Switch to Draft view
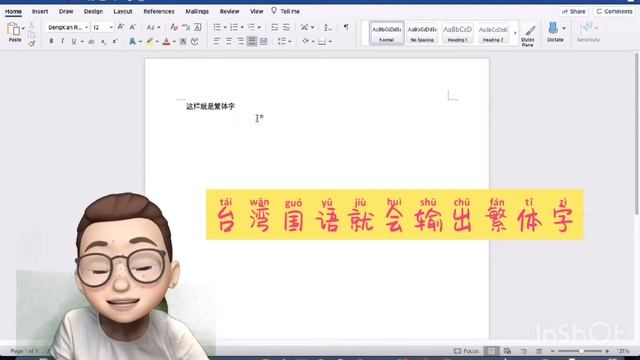Viewport: 640px width, 360px height. [x=539, y=351]
